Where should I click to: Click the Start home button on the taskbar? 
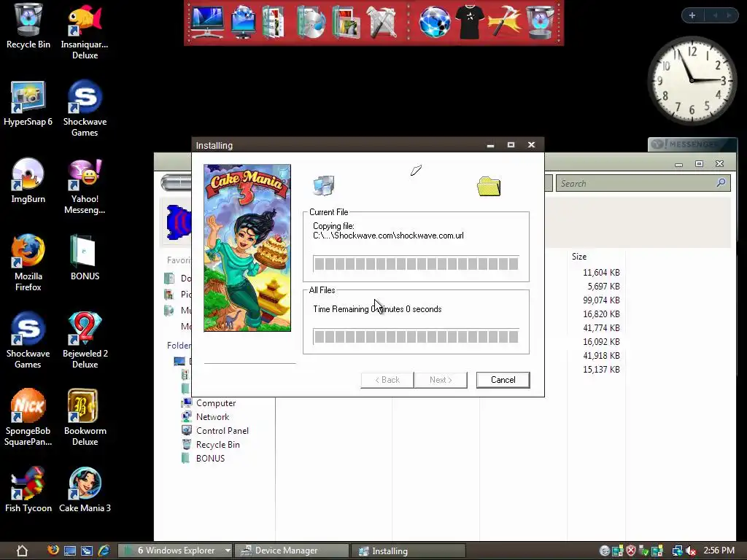click(x=22, y=551)
